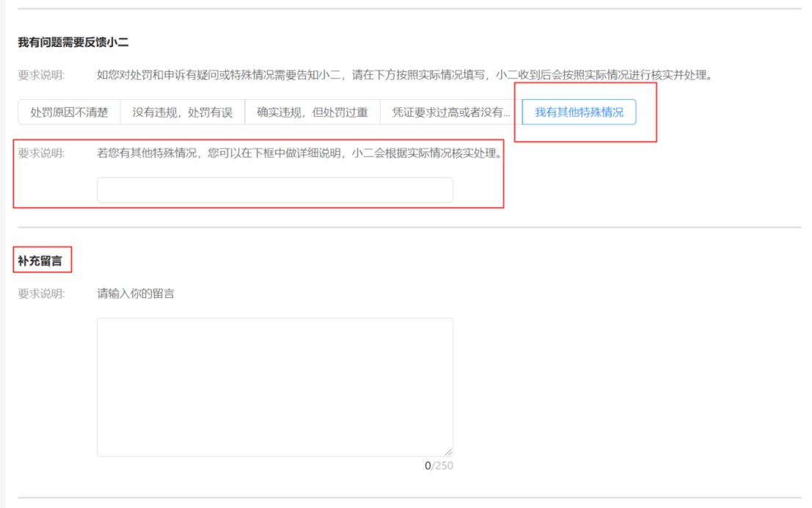Click 要求说明 label beside 若您有其他特殊情况 text
The image size is (812, 508).
pos(41,153)
